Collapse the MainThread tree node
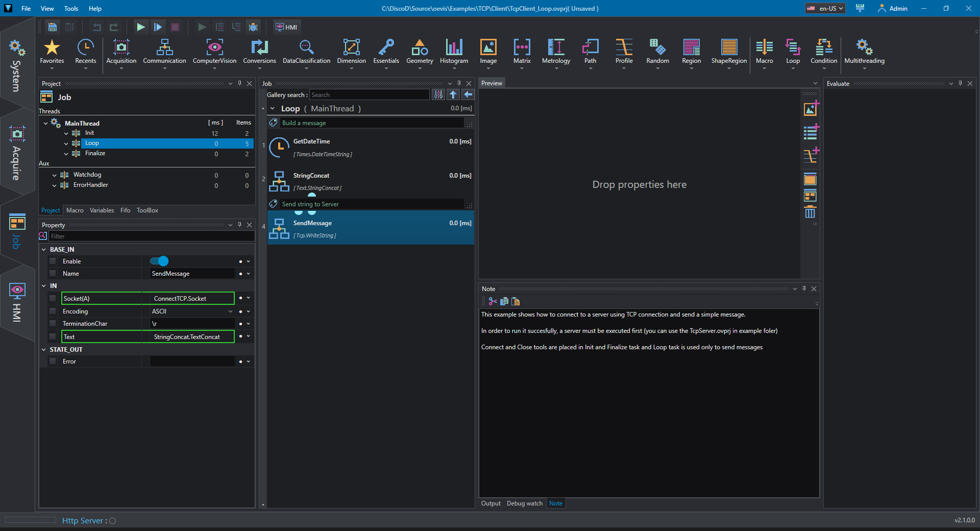The image size is (980, 531). 46,123
